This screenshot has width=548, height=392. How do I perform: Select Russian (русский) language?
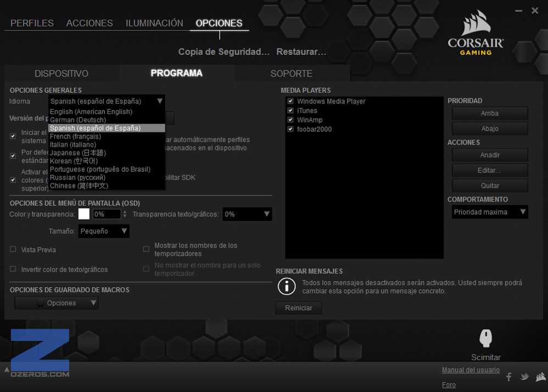click(106, 177)
